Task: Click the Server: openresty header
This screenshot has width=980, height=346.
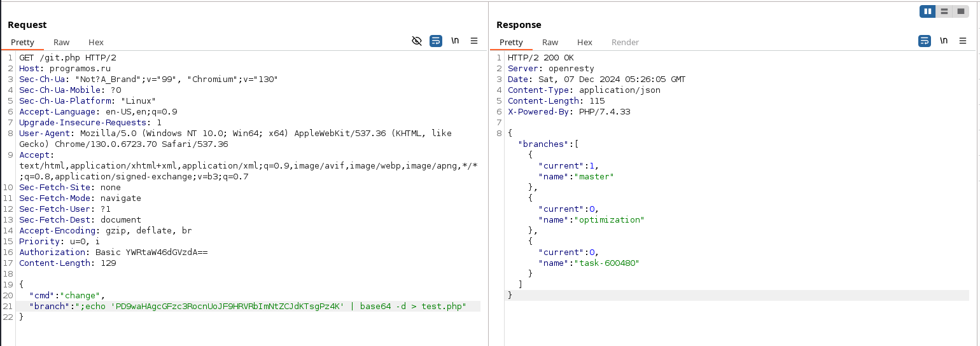Action: [552, 68]
